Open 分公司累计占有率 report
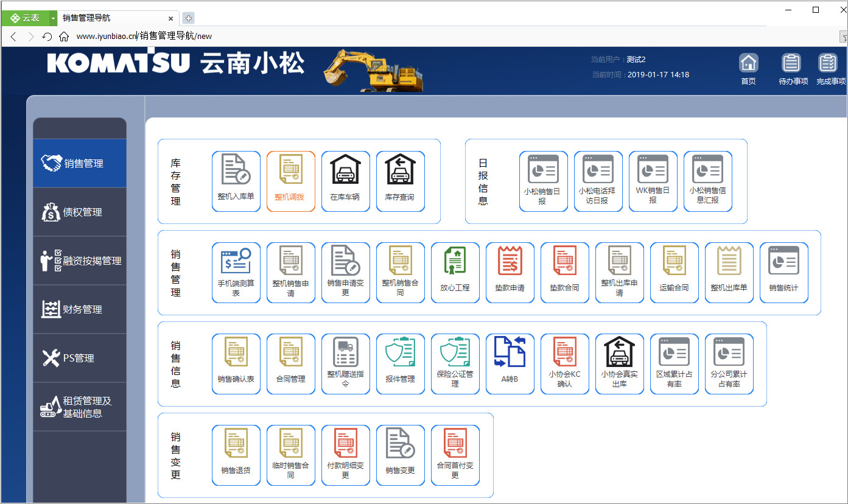Viewport: 848px width, 504px height. (729, 364)
